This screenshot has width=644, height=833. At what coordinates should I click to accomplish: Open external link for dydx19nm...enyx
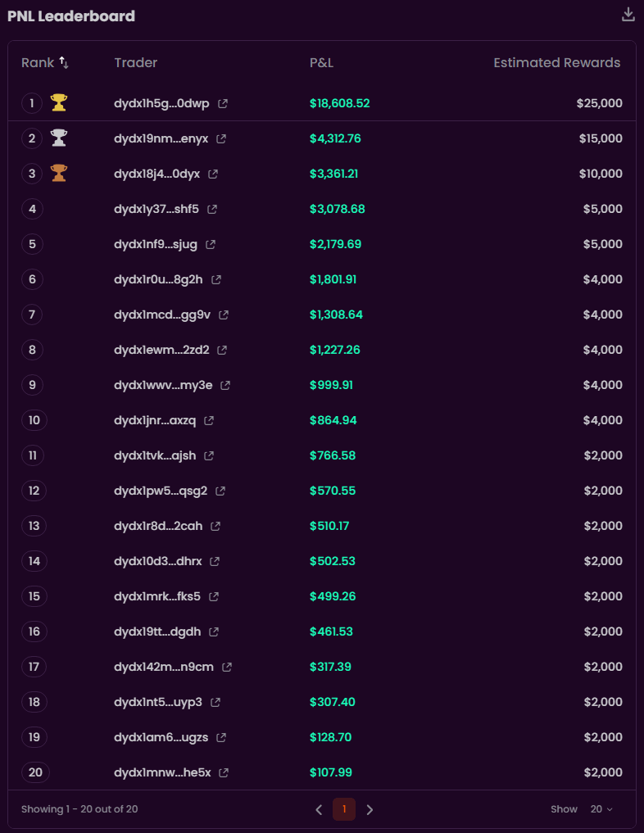[x=221, y=139]
